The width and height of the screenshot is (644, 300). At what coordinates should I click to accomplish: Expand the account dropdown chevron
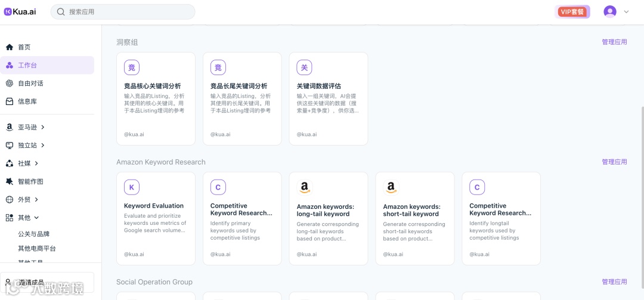tap(626, 12)
